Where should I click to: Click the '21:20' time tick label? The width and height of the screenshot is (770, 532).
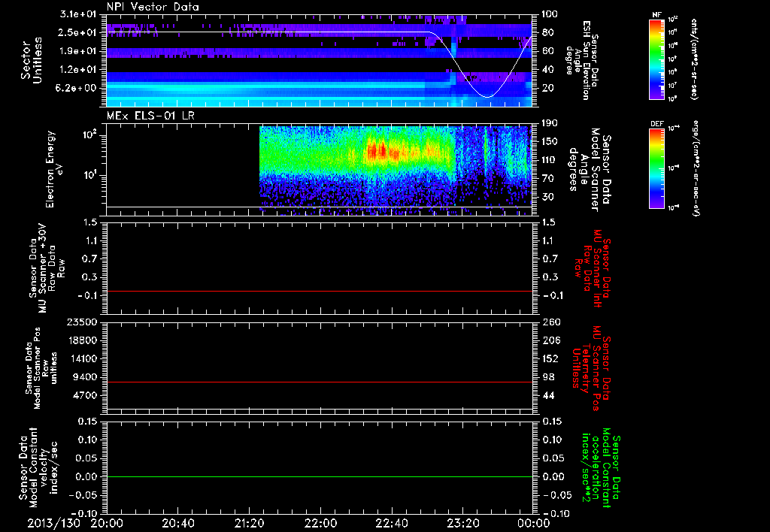[x=249, y=523]
